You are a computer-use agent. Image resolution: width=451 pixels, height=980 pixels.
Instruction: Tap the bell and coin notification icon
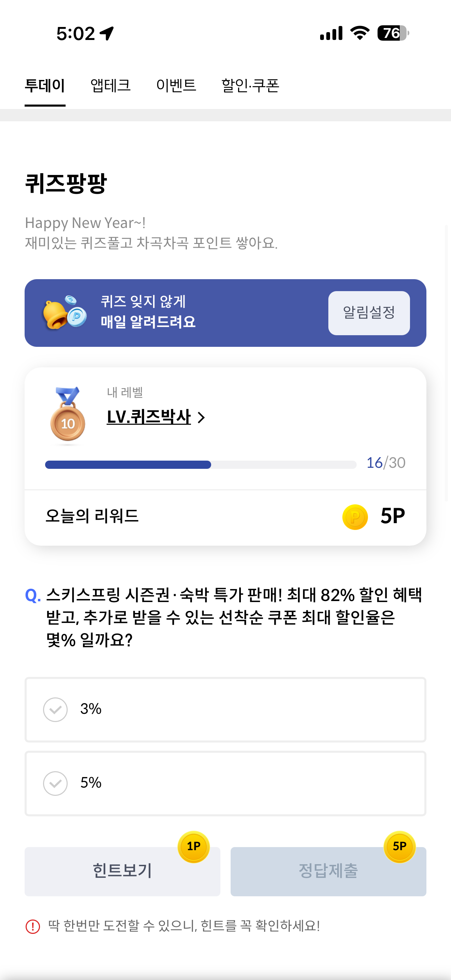click(x=65, y=312)
